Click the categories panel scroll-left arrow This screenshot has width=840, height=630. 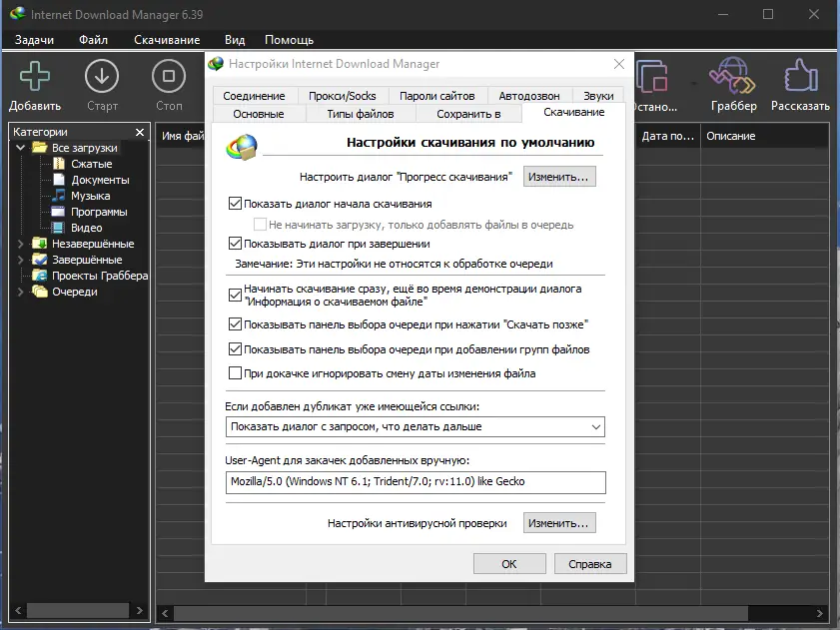coord(18,610)
